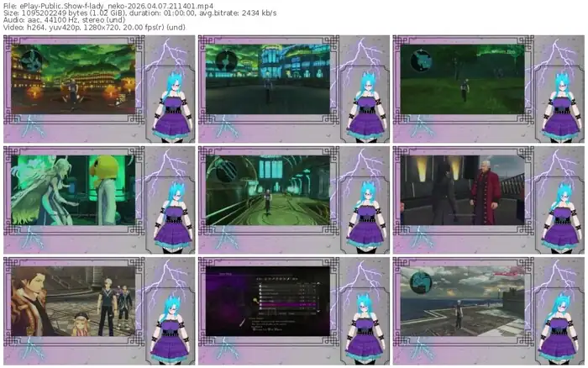The image size is (588, 368).
Task: Open the bottom-right rooftop scene thumbnail
Action: tap(462, 301)
